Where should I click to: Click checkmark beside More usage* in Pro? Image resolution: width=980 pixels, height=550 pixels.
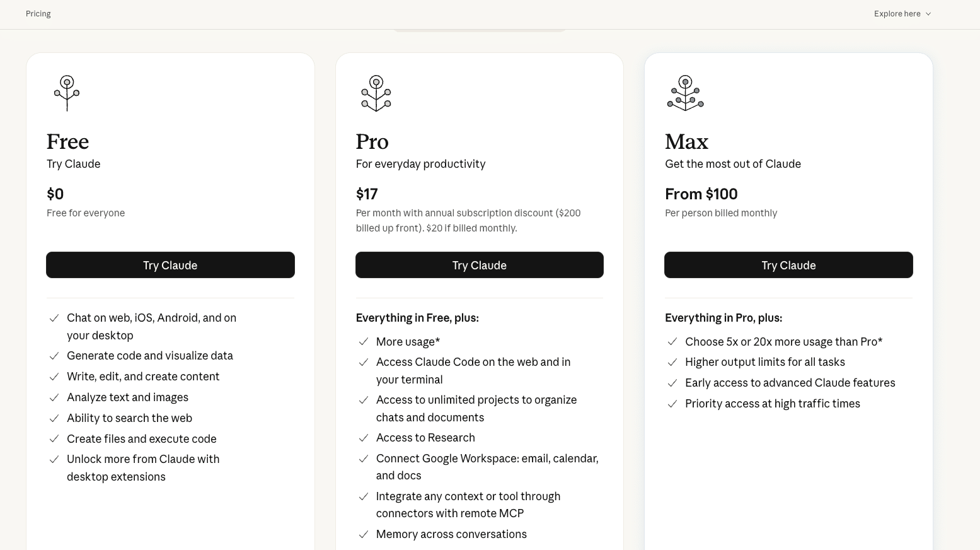364,342
